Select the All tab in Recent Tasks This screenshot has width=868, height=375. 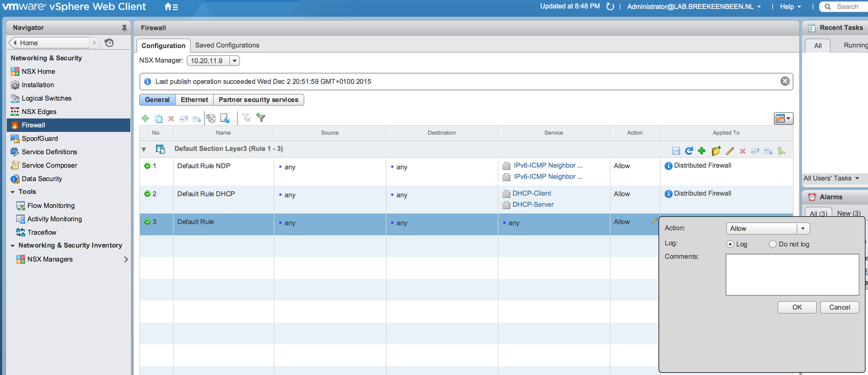pyautogui.click(x=818, y=46)
